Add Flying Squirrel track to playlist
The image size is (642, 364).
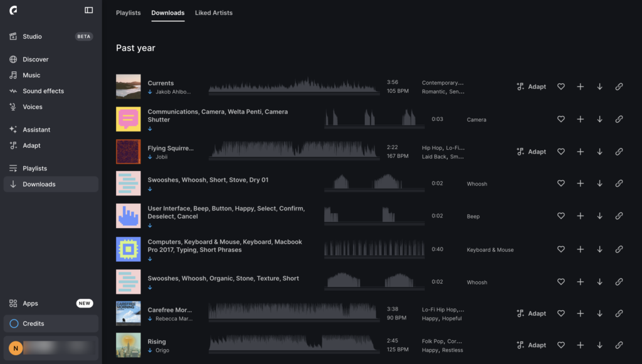[580, 152]
